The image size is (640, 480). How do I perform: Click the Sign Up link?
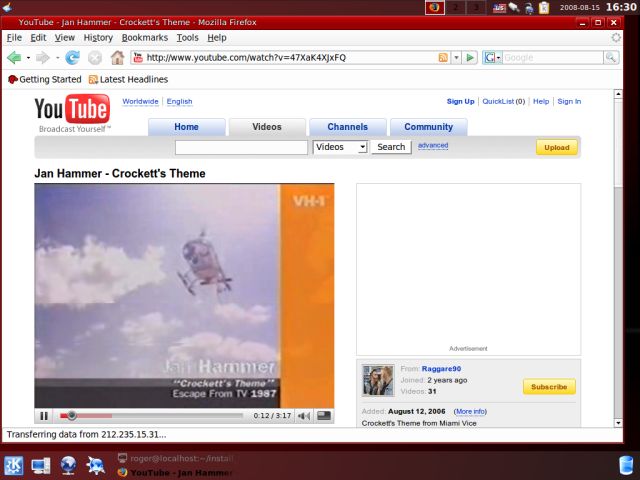[460, 101]
